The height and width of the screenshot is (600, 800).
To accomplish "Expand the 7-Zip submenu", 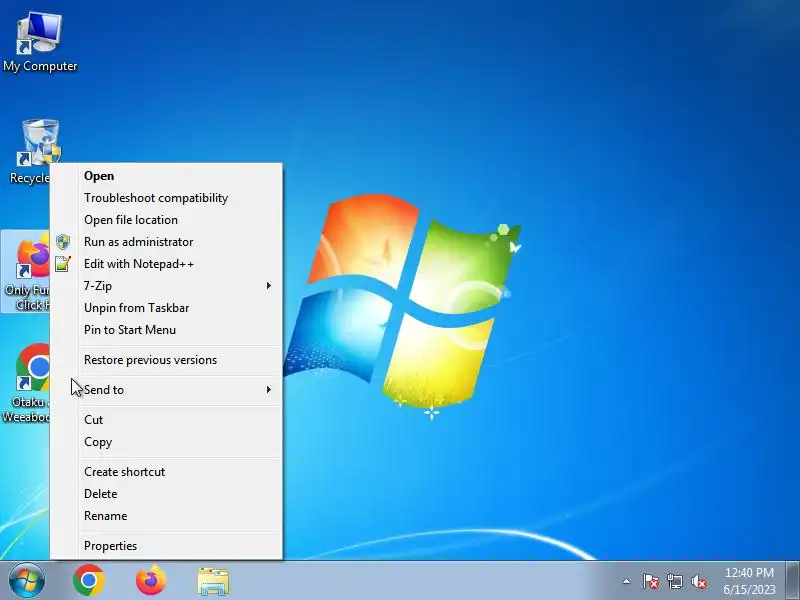I will point(166,286).
